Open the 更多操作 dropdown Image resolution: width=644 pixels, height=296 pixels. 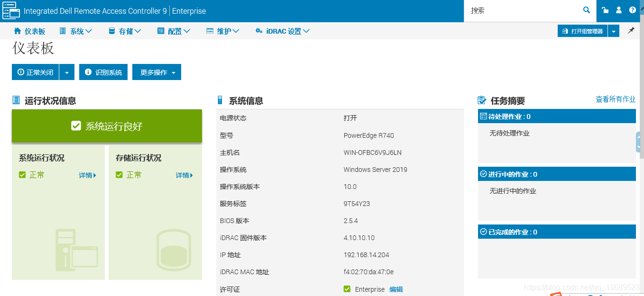[156, 72]
